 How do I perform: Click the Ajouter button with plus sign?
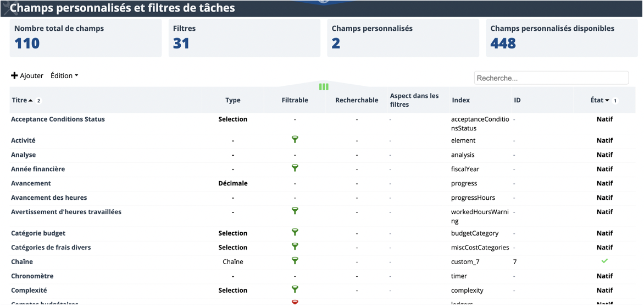point(27,76)
